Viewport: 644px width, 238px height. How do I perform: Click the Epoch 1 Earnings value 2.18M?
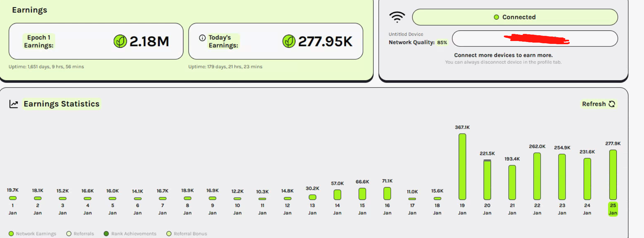click(x=149, y=41)
